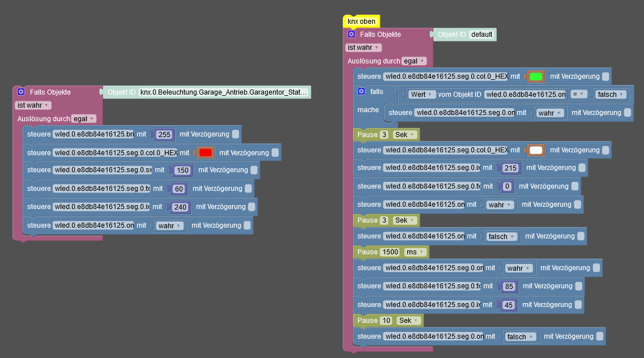Image resolution: width=644 pixels, height=358 pixels.
Task: Select object ID wled.0.e8db84e16125.bri
Action: [94, 134]
